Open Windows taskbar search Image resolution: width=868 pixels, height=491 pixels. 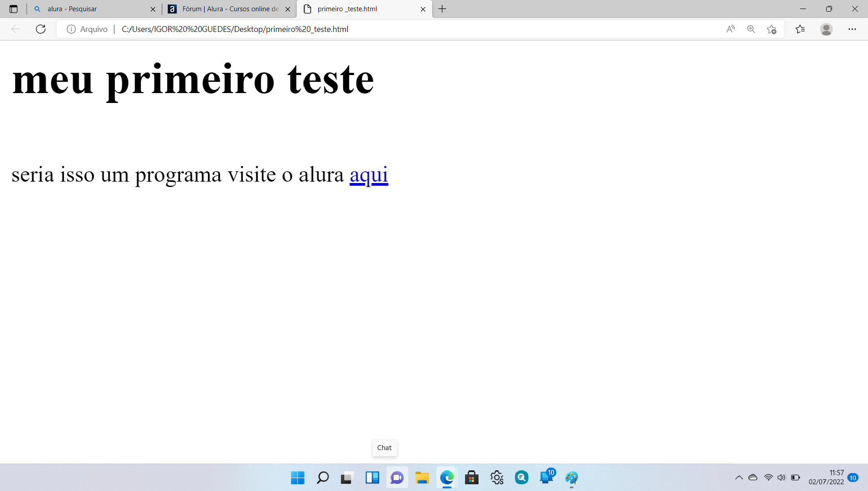[x=322, y=478]
